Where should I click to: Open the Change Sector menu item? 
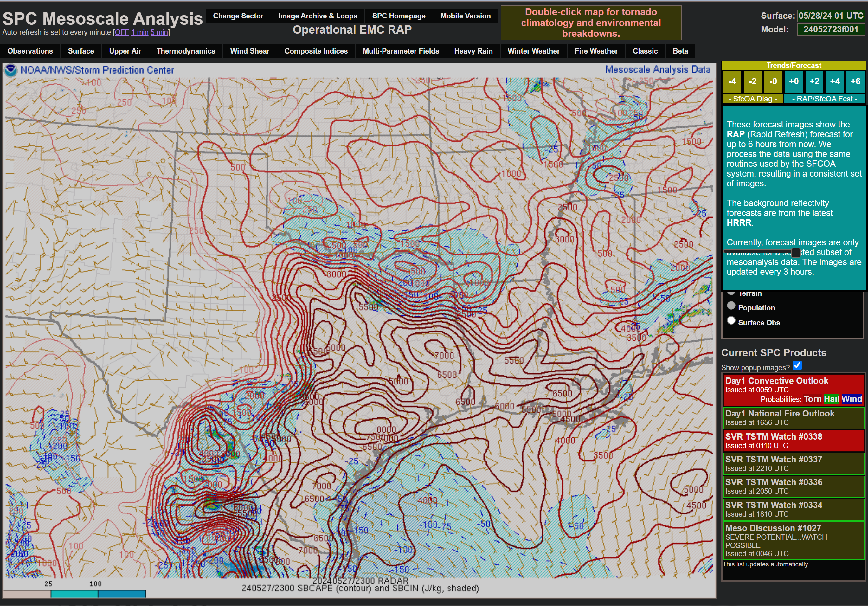point(238,16)
